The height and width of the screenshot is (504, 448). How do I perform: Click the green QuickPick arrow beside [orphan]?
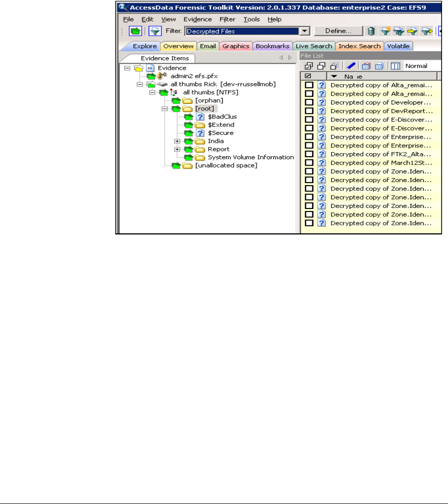pyautogui.click(x=176, y=101)
